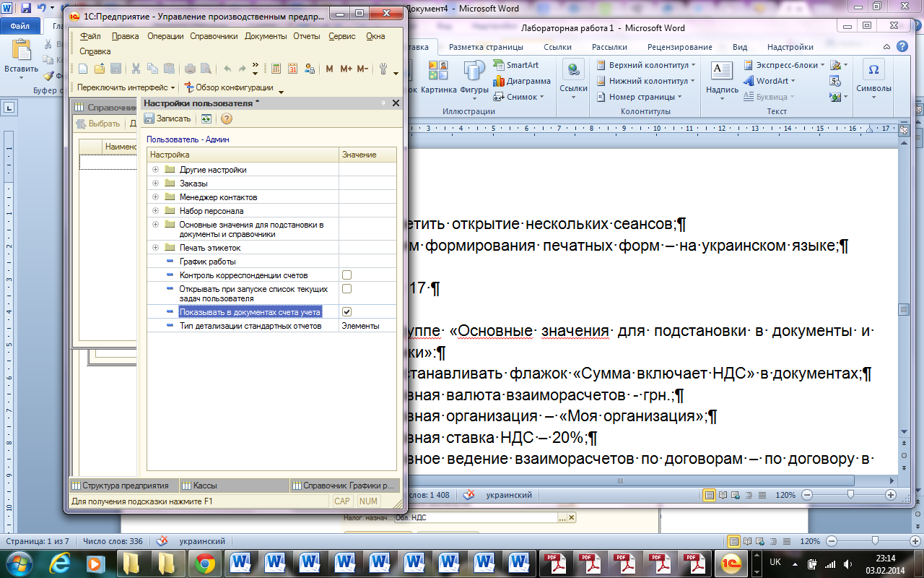The height and width of the screenshot is (578, 924).
Task: Click the zoom slider in the back Word window
Action: click(x=874, y=541)
